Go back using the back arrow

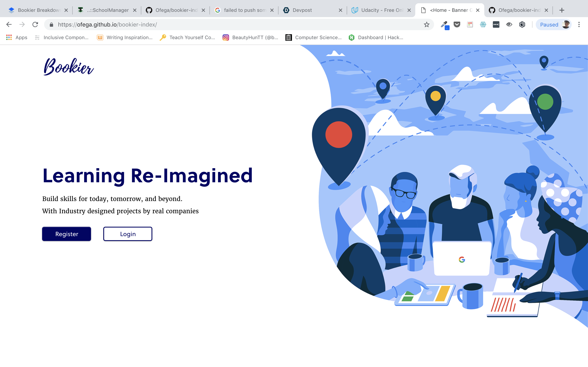coord(9,24)
